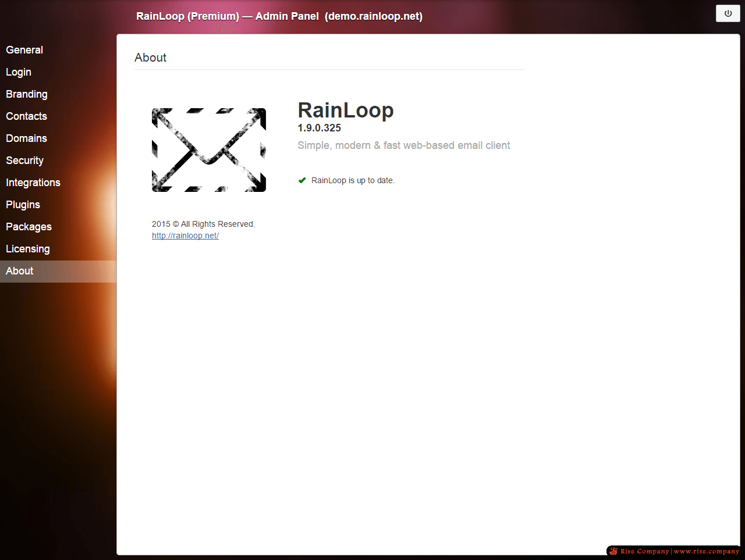Go to the Plugins section
The image size is (745, 560).
(x=58, y=205)
